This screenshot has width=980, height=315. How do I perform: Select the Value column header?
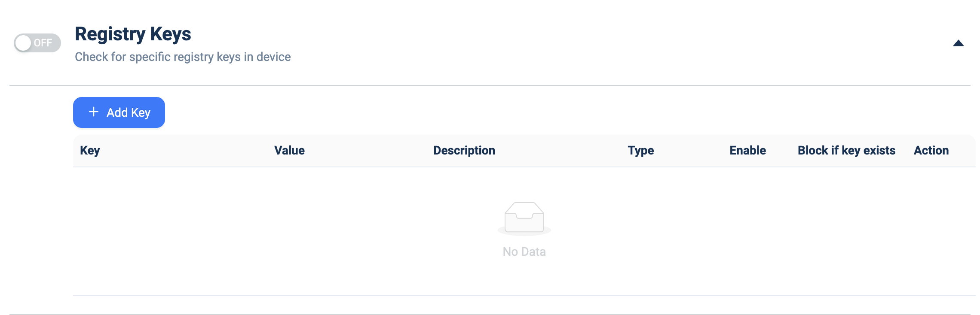coord(289,151)
